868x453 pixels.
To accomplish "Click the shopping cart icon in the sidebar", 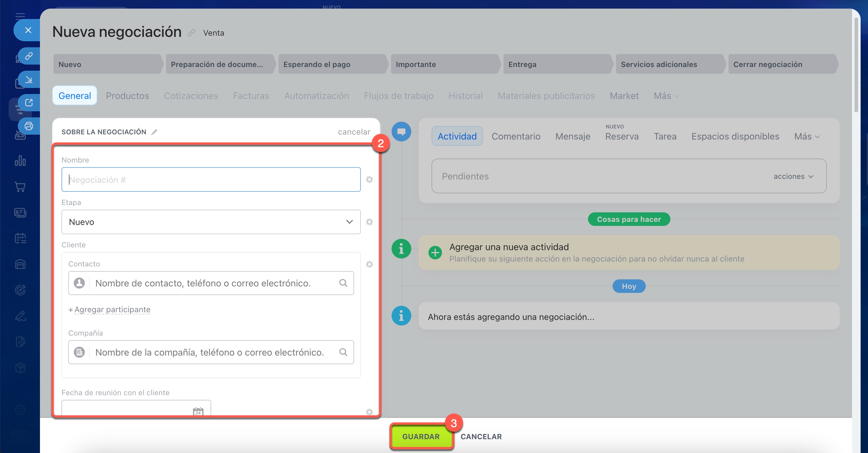I will pyautogui.click(x=20, y=187).
